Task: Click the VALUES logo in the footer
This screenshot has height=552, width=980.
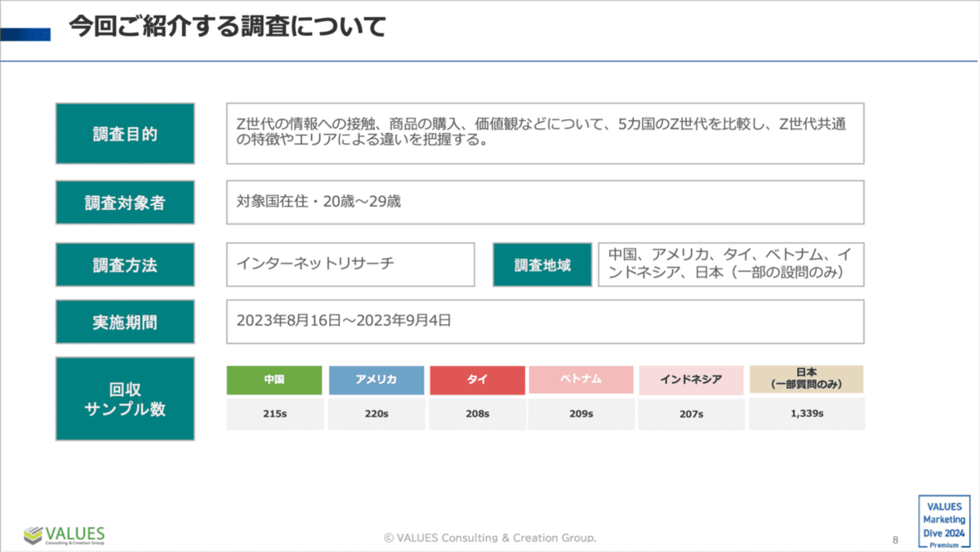Action: pos(65,535)
